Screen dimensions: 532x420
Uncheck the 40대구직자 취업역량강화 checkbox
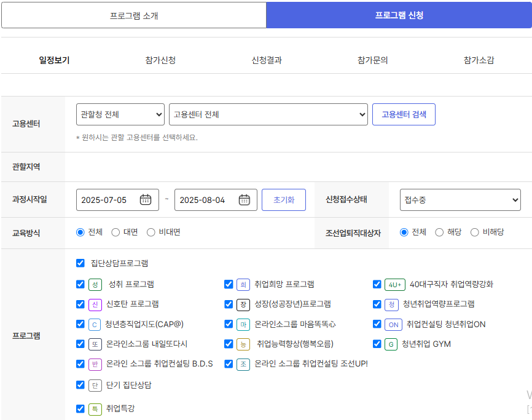coord(377,284)
